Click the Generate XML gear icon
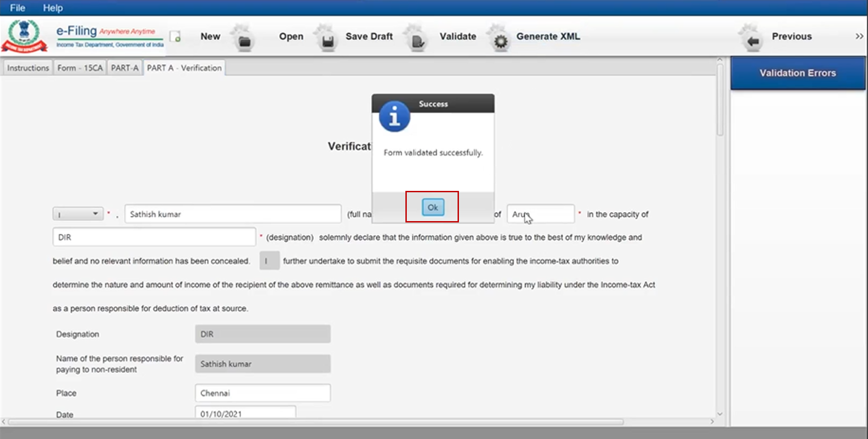This screenshot has width=868, height=439. [501, 41]
